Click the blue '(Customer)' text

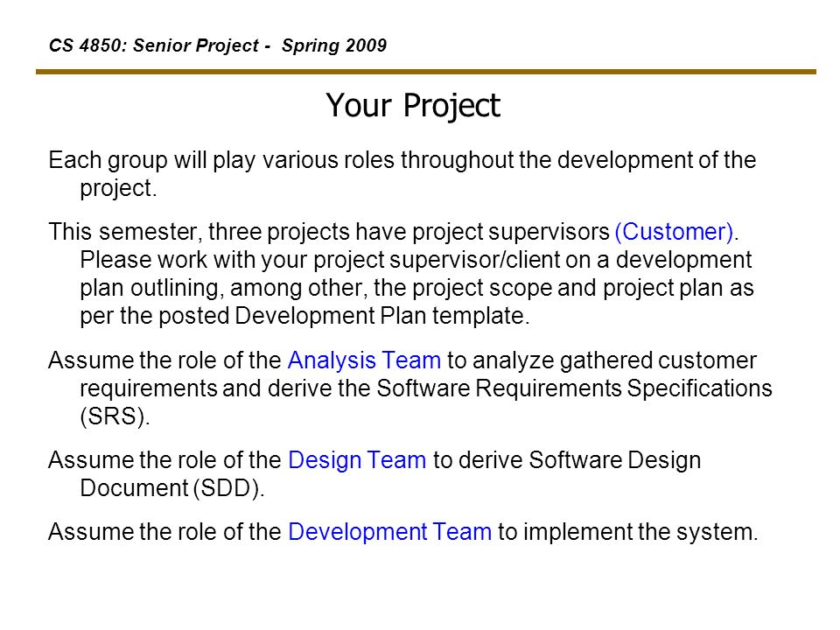click(x=674, y=232)
